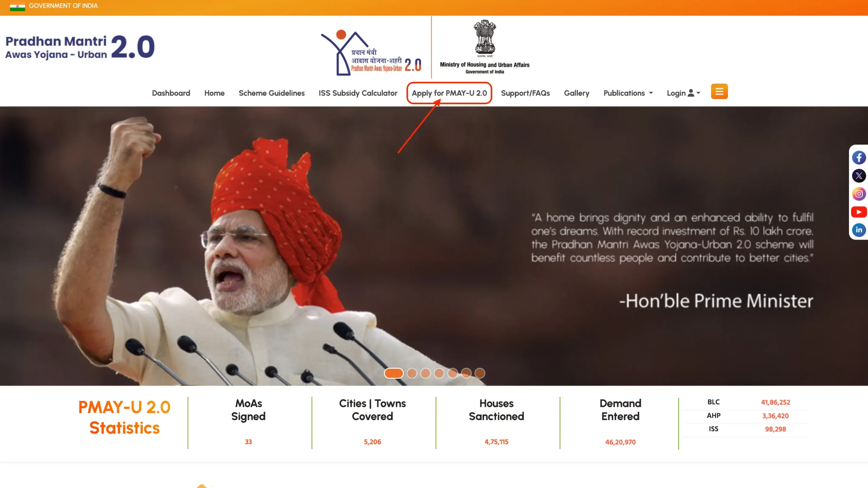Open the ISS Subsidy Calculator link
Viewport: 868px width, 488px height.
point(358,93)
